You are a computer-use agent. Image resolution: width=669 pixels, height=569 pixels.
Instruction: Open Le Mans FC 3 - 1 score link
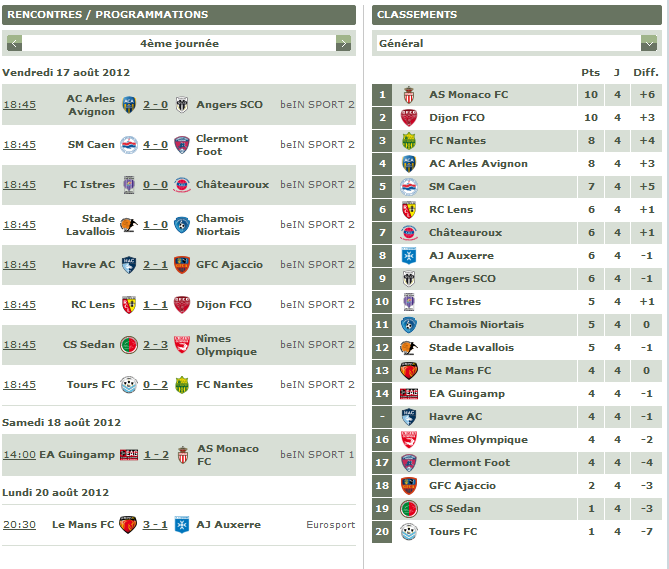pos(155,525)
